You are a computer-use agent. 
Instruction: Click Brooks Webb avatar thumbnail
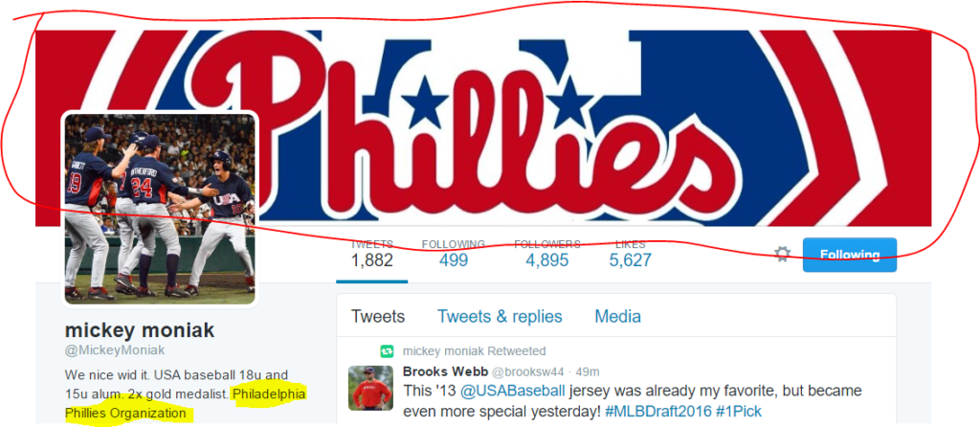[370, 388]
